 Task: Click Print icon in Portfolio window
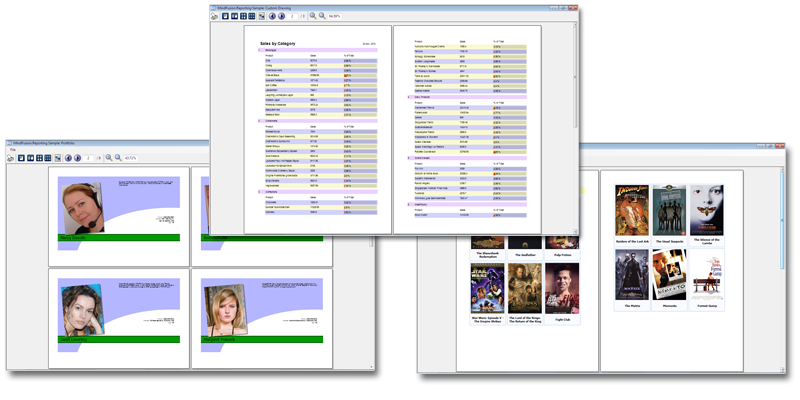coord(11,158)
